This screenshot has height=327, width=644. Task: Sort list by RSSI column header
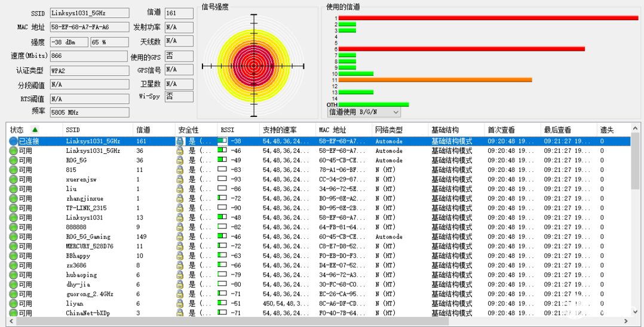[238, 129]
